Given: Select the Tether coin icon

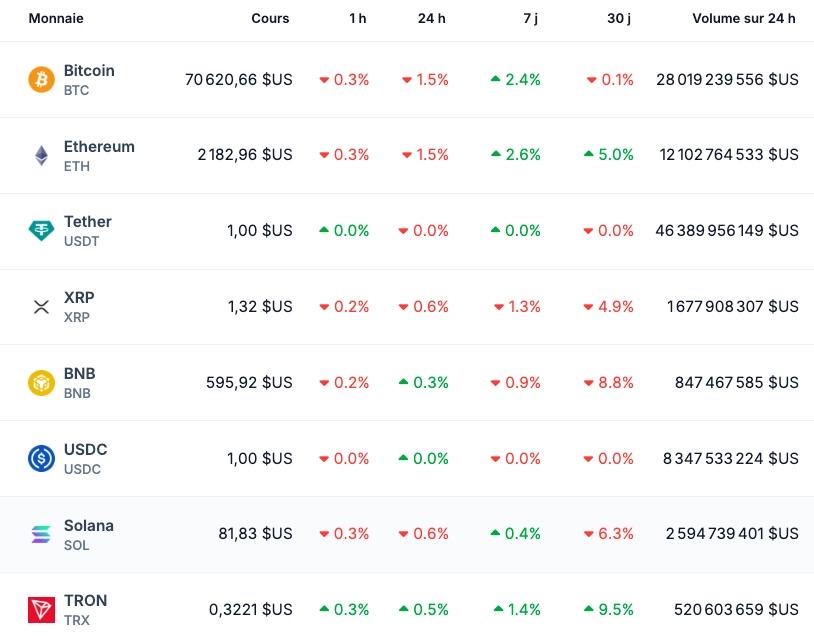Looking at the screenshot, I should coord(40,230).
